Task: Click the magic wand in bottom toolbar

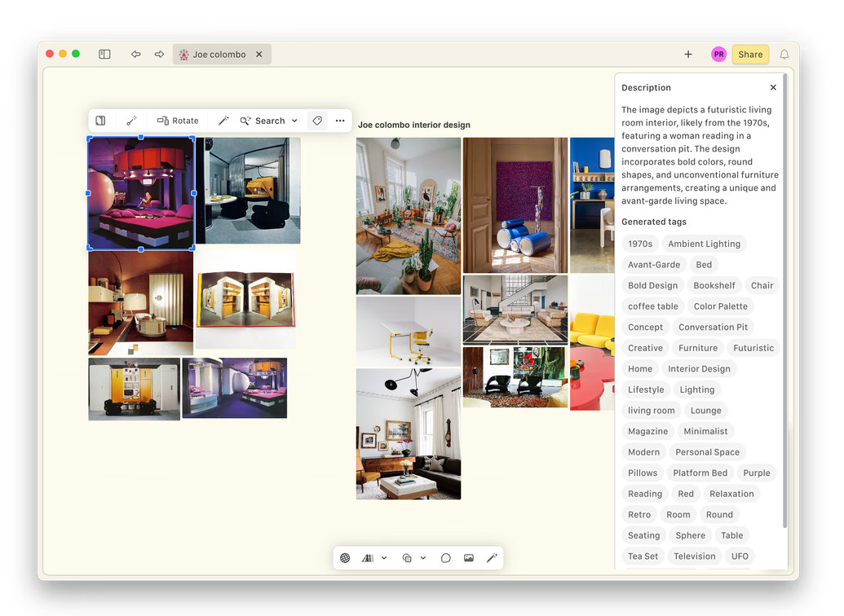Action: 492,558
